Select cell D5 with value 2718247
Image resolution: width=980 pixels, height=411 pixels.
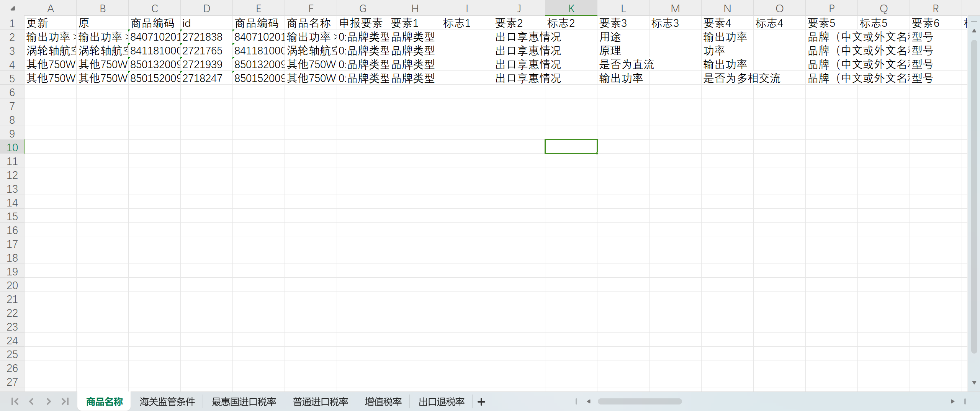point(206,78)
